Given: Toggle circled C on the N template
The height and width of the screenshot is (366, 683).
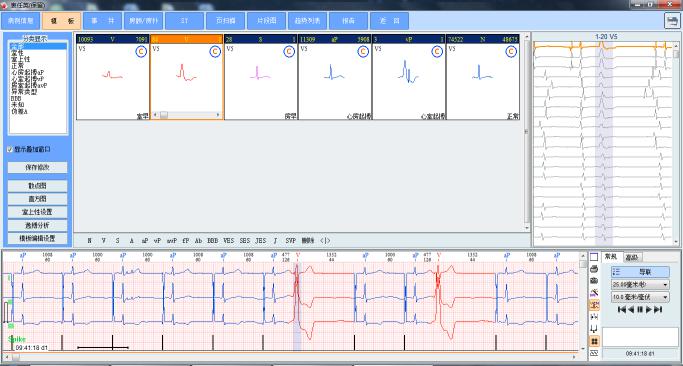Looking at the screenshot, I should (x=511, y=52).
